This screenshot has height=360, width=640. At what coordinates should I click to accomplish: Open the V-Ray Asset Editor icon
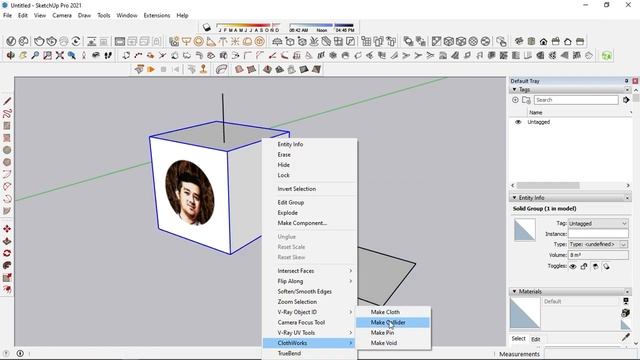pyautogui.click(x=11, y=41)
